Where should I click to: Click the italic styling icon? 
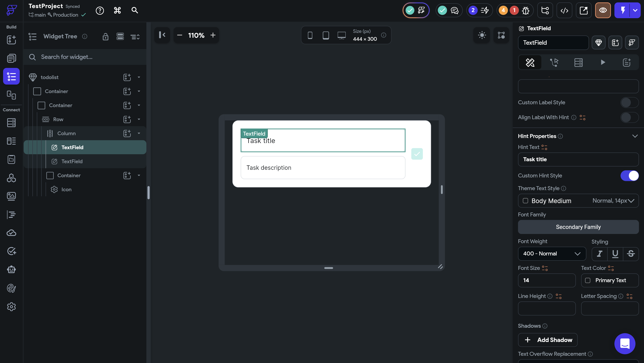point(600,254)
